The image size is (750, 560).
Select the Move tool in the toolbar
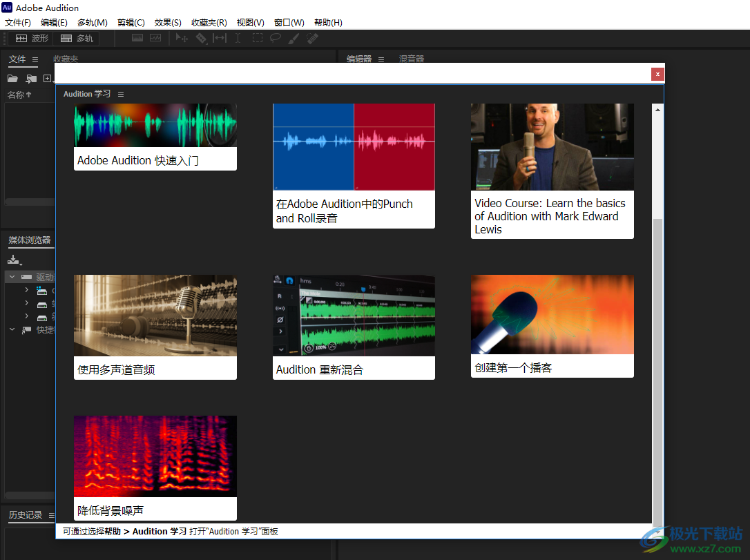click(x=181, y=38)
